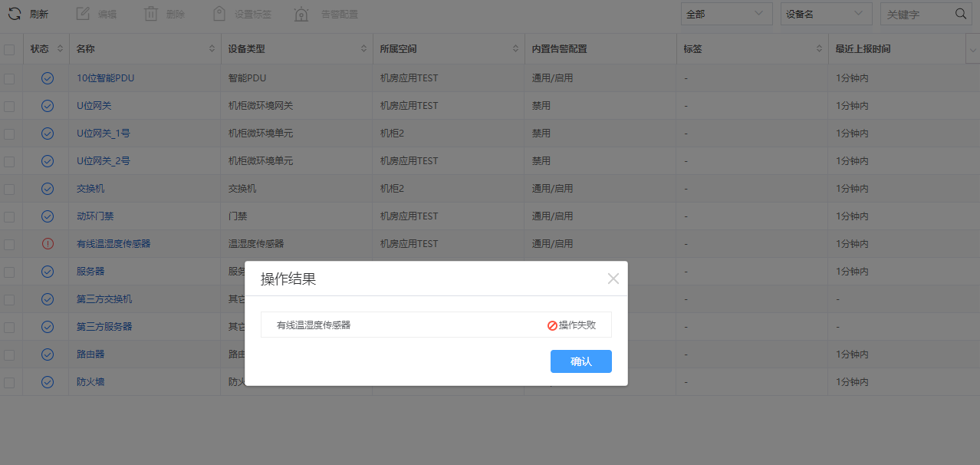The image size is (980, 465).
Task: Close the 操作结果 dialog with X
Action: (613, 279)
